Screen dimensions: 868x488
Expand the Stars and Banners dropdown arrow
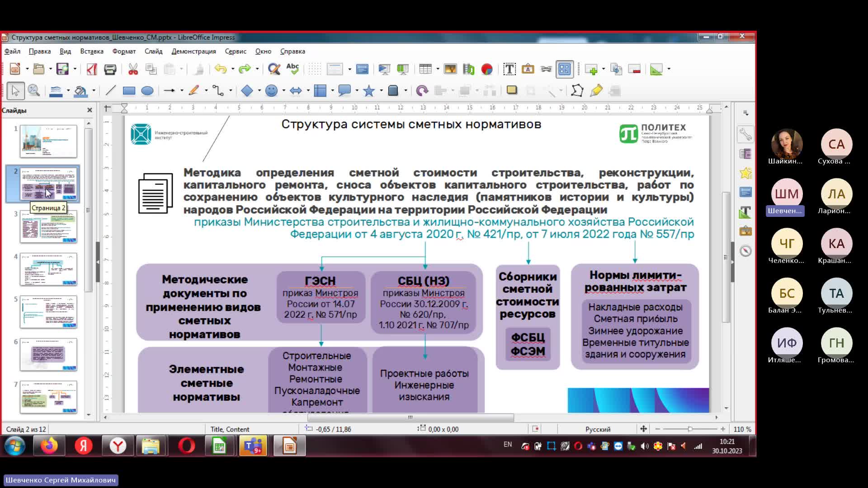click(381, 91)
